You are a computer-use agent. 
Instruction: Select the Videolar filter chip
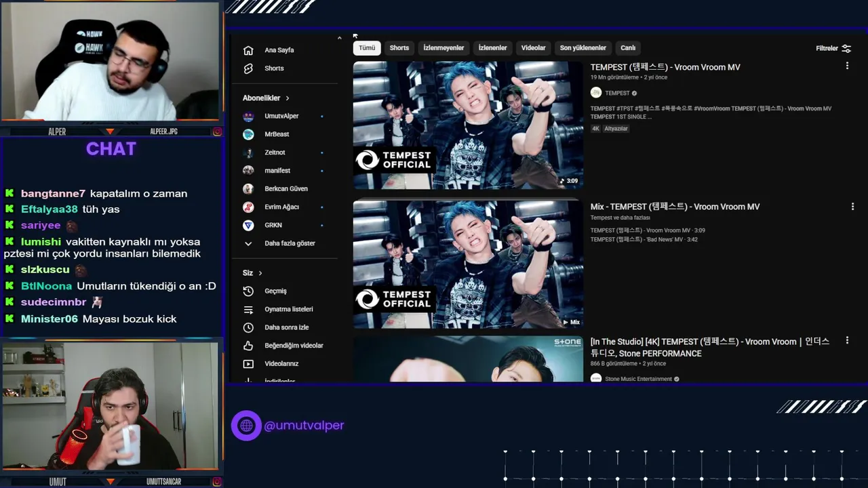click(533, 48)
